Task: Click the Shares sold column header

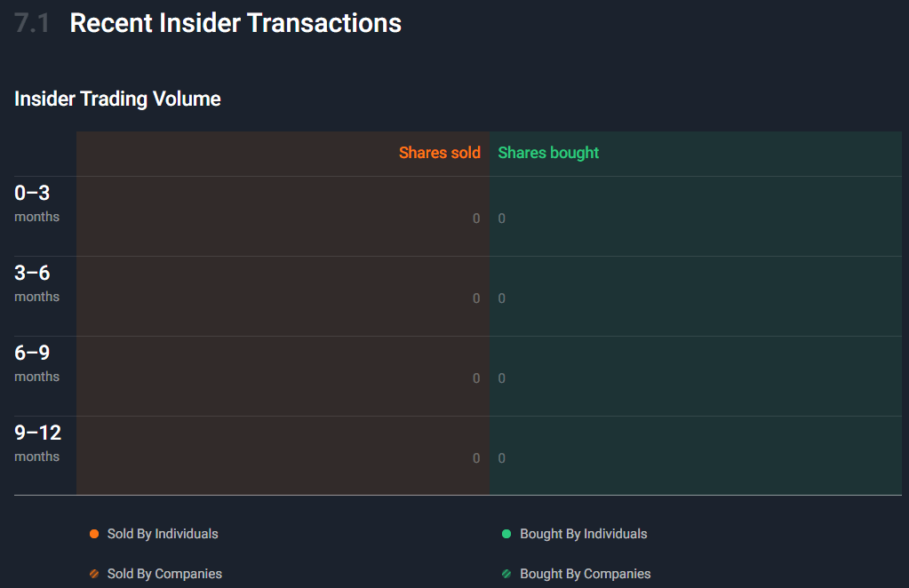Action: 440,153
